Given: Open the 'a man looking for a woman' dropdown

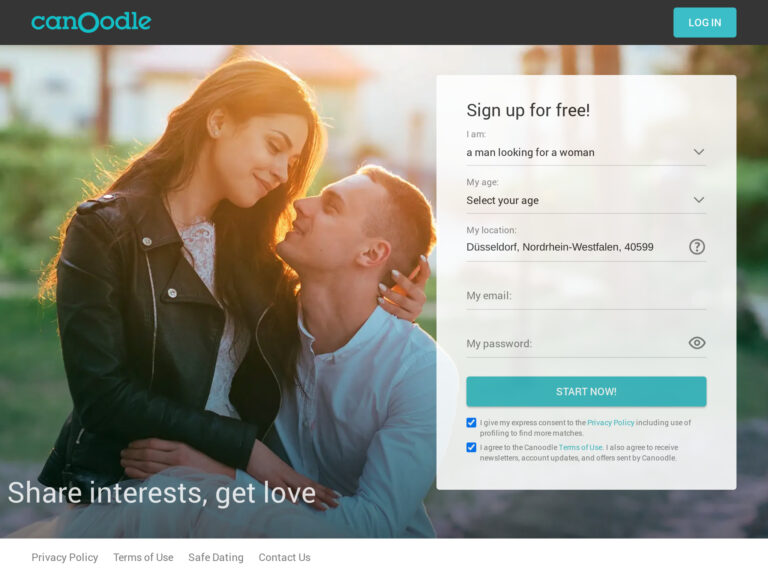Looking at the screenshot, I should coord(586,152).
